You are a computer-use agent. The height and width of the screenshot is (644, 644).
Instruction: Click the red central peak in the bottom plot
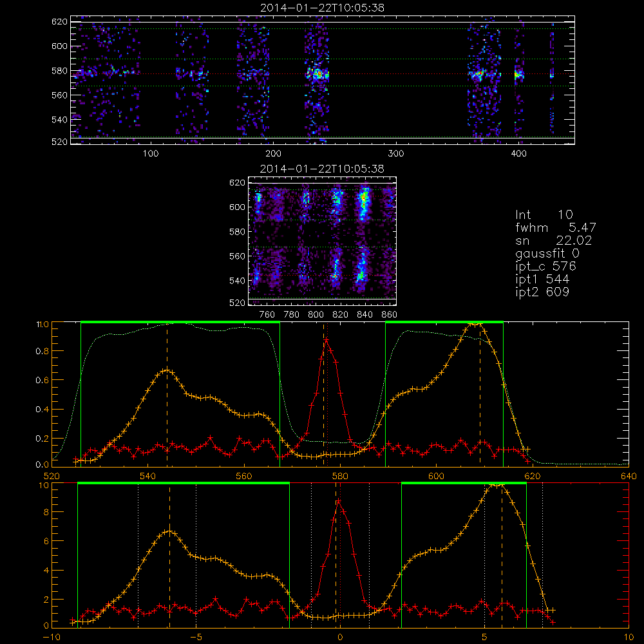339,501
